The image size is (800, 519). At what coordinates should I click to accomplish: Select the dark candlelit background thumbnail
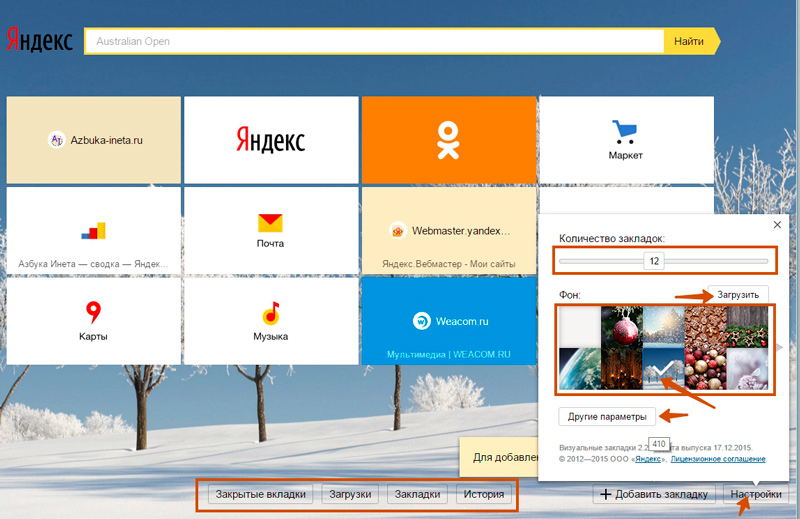[x=622, y=368]
